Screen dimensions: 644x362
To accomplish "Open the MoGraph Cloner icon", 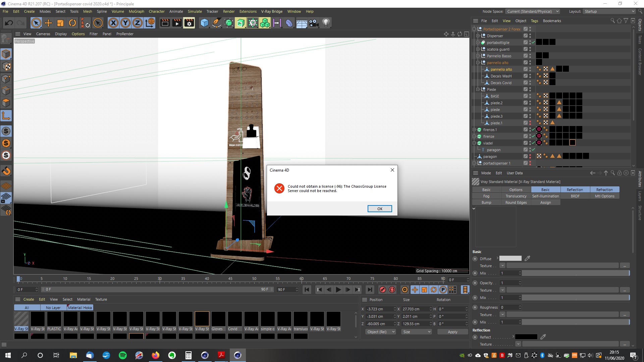I will [265, 23].
